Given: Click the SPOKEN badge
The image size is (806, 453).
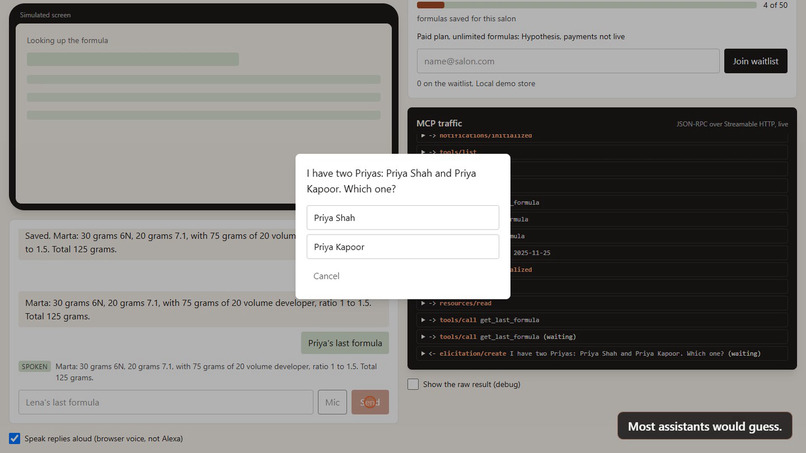Looking at the screenshot, I should pyautogui.click(x=34, y=367).
